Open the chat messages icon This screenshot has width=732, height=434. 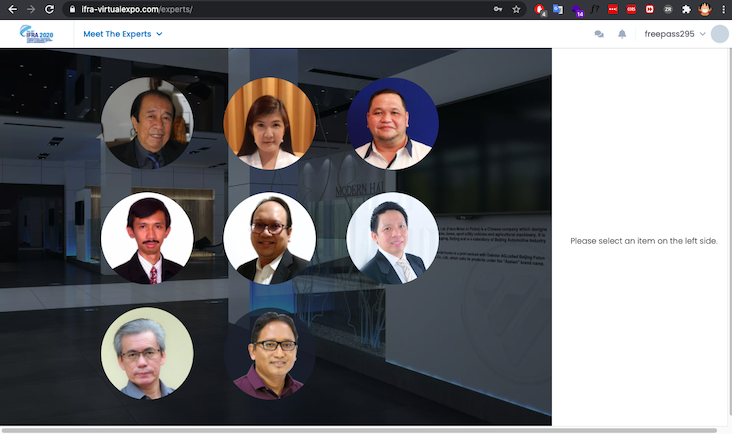point(599,34)
